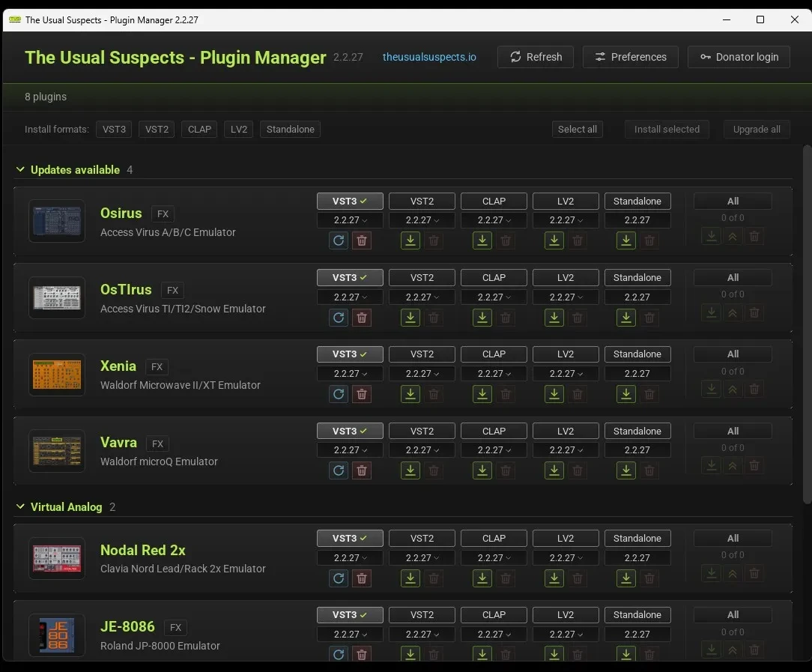The height and width of the screenshot is (672, 812).
Task: Download the Xenia Standalone format
Action: (x=625, y=394)
